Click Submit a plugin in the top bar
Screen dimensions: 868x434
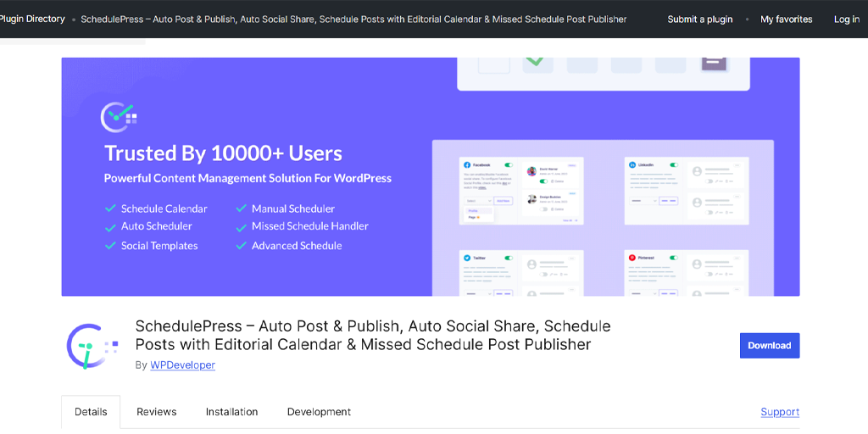click(699, 19)
